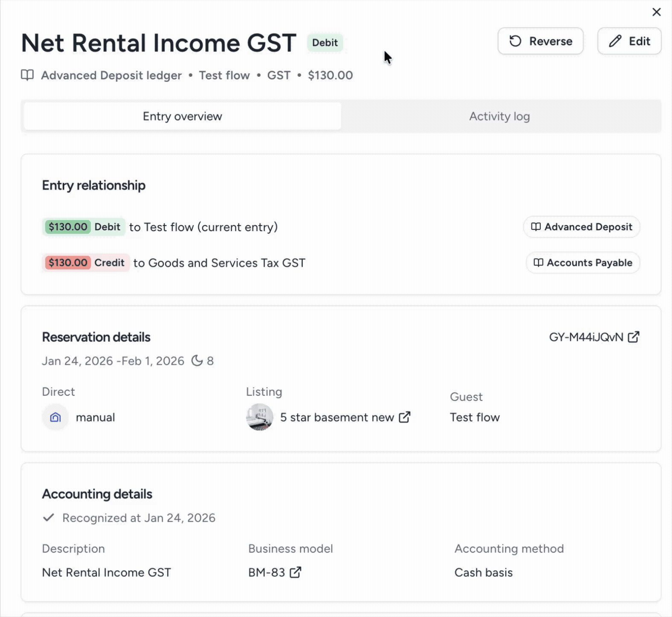
Task: Close the entry details panel
Action: tap(656, 12)
